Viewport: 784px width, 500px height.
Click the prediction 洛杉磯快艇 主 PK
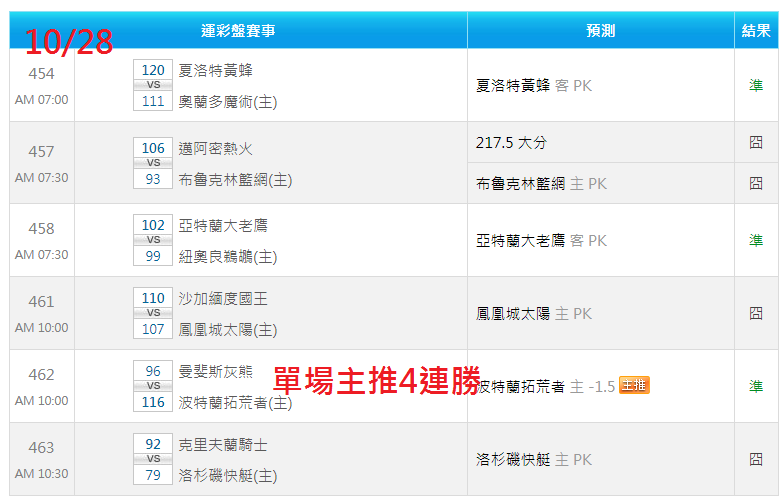534,460
